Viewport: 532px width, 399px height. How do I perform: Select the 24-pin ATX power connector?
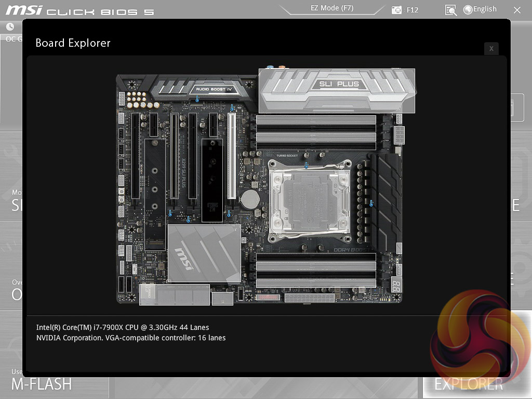click(310, 298)
